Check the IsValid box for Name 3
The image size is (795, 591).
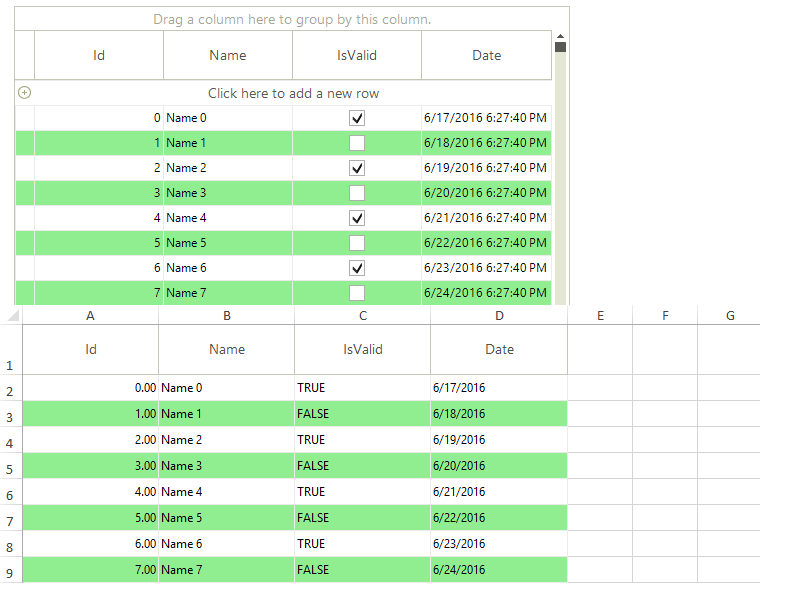coord(357,193)
